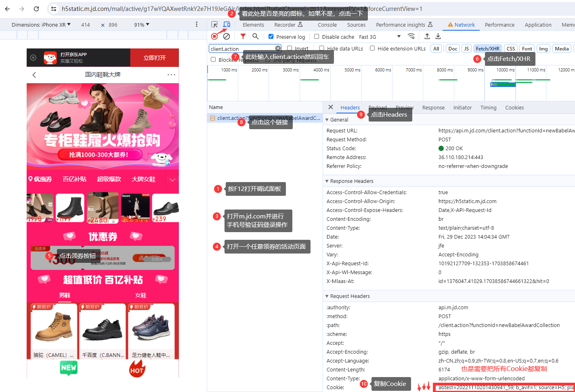Import HAR file with upload arrow
Viewport: 575px width, 392px height.
(x=427, y=36)
